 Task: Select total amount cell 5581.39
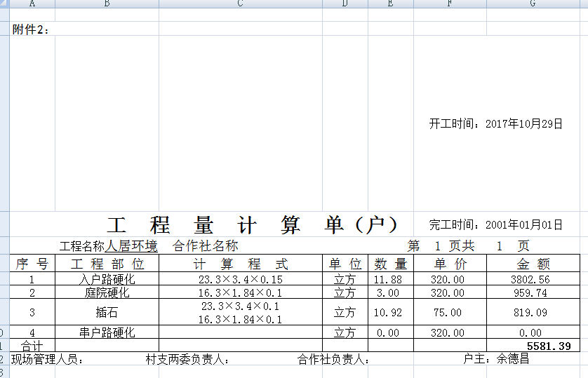(533, 346)
